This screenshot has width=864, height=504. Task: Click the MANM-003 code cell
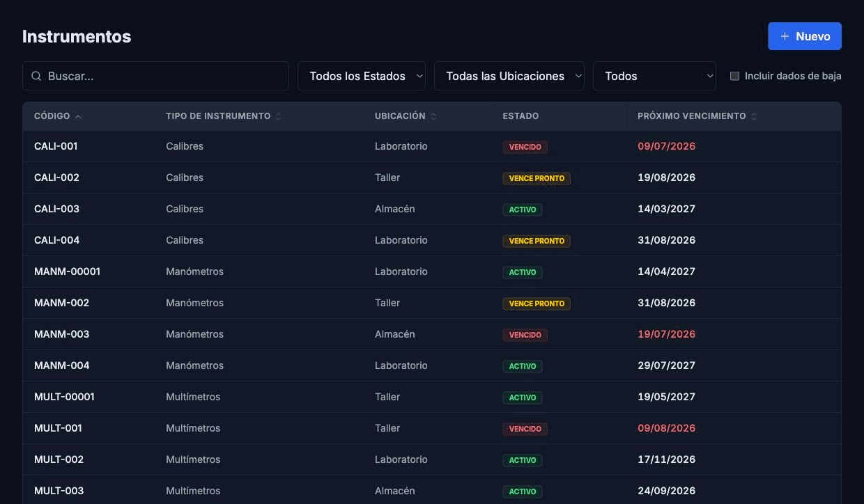click(61, 334)
